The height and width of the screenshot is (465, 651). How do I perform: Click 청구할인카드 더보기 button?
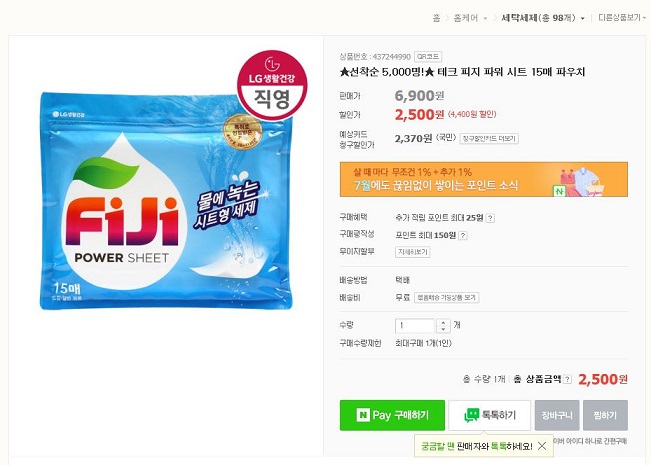(489, 138)
